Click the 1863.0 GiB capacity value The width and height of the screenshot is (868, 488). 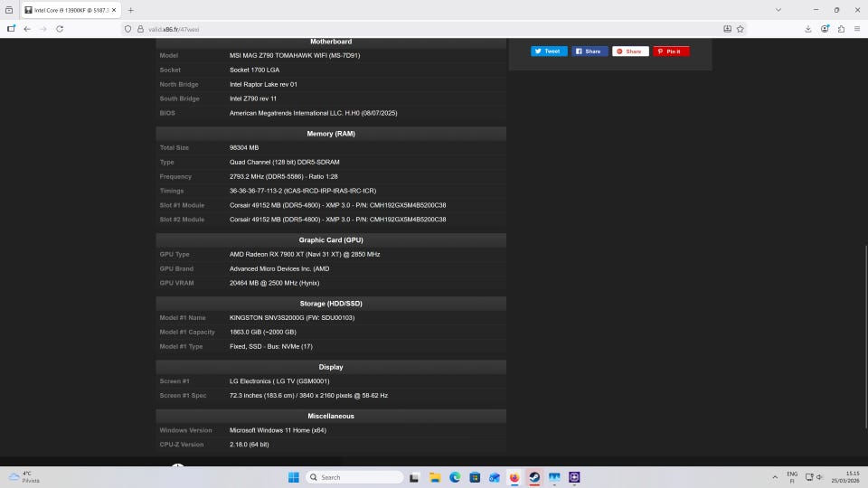click(x=263, y=332)
